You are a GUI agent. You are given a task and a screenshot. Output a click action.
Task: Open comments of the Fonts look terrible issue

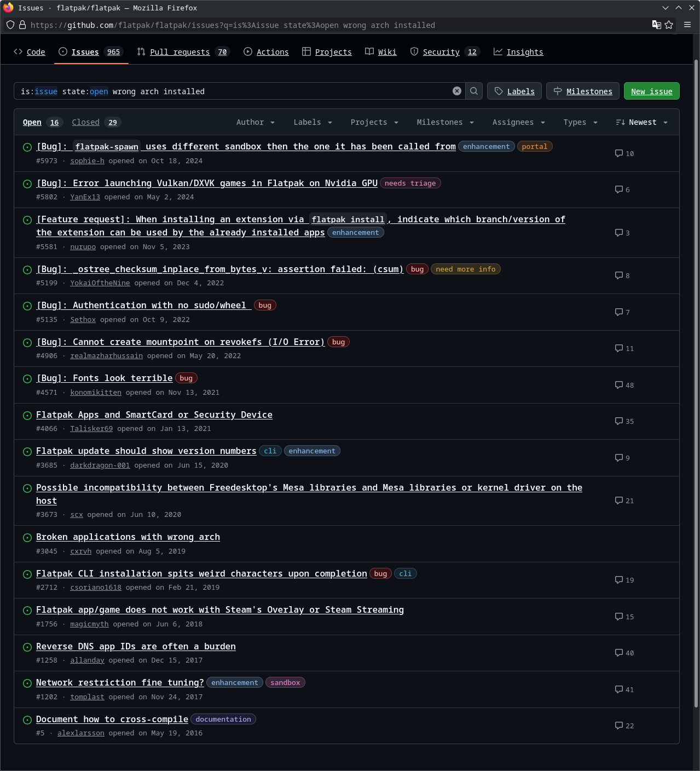(624, 385)
